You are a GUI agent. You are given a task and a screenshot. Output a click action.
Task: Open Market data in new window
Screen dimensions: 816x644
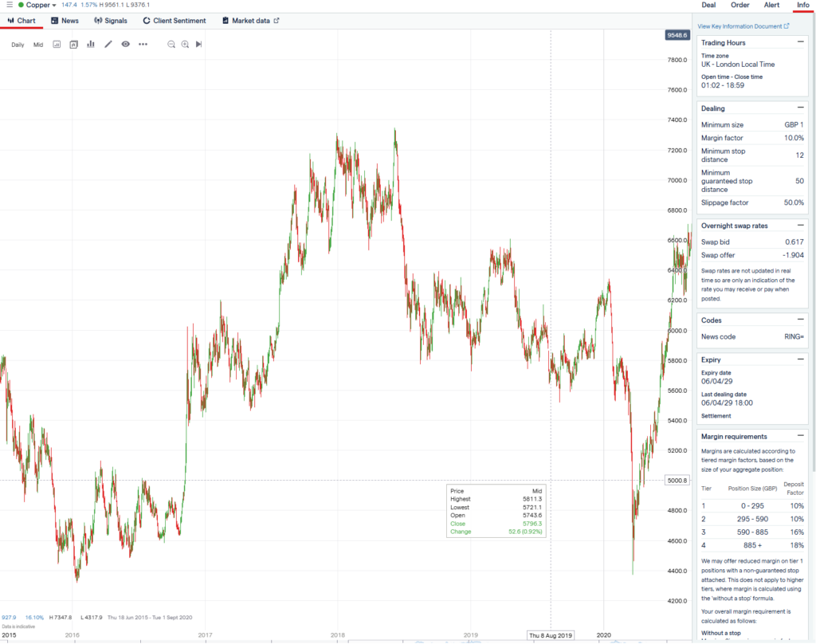(x=251, y=21)
